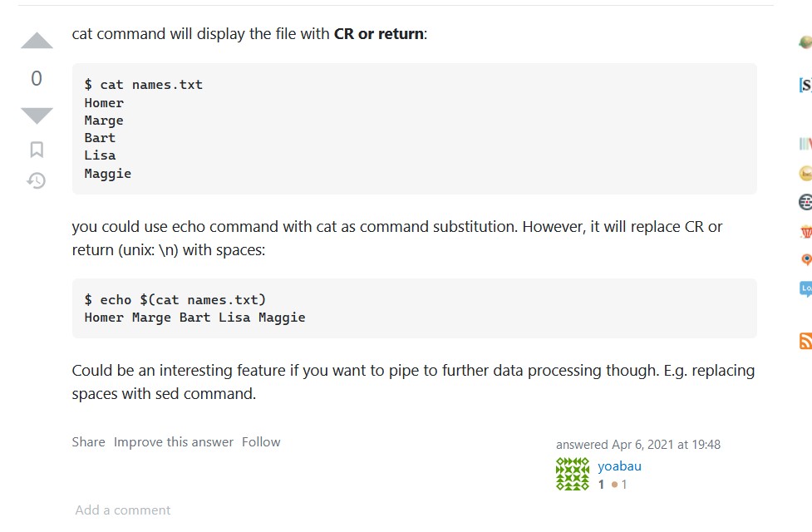This screenshot has width=812, height=532.
Task: Click the Share link
Action: (88, 442)
